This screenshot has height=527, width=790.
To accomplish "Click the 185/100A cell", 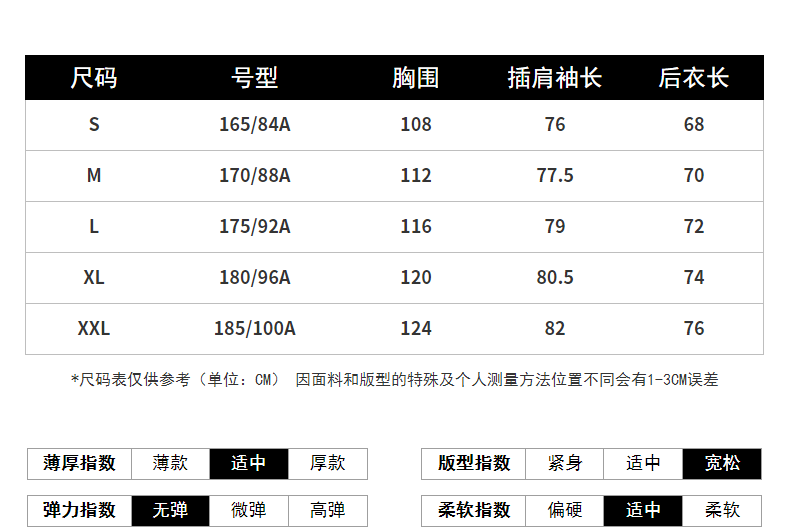I will point(254,328).
